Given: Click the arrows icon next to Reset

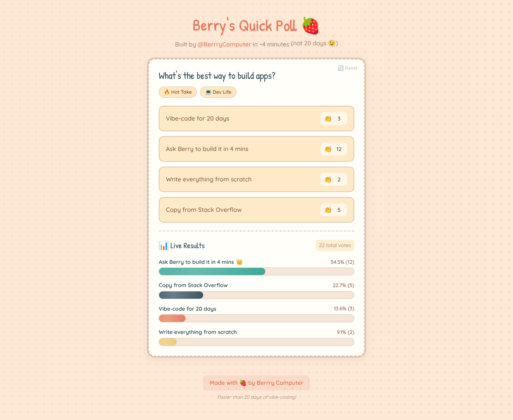Looking at the screenshot, I should click(x=340, y=68).
